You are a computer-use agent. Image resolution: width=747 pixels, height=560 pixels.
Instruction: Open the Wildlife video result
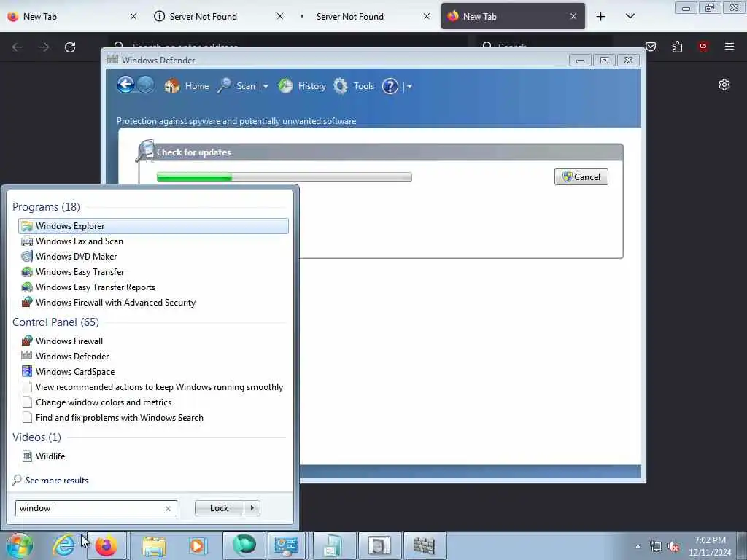coord(153,456)
